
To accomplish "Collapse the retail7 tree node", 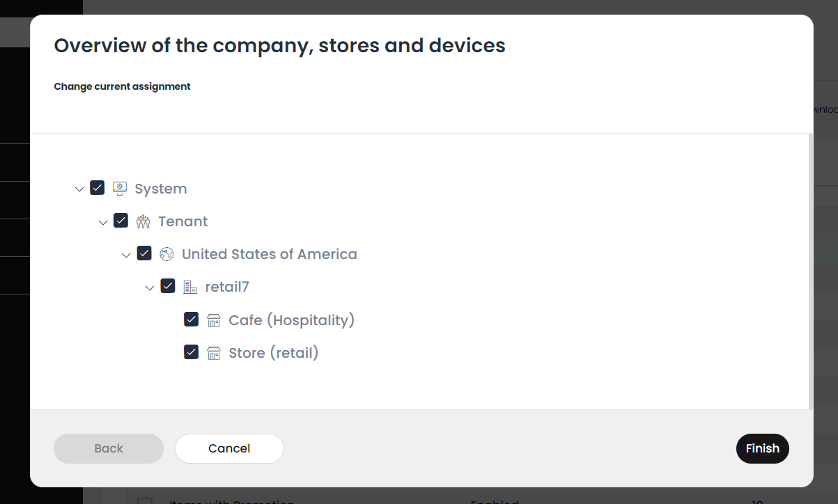I will pos(150,288).
